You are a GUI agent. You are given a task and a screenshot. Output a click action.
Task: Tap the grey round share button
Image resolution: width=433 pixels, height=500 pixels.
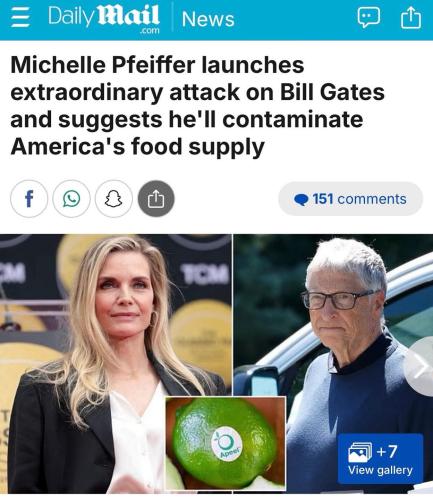(156, 199)
